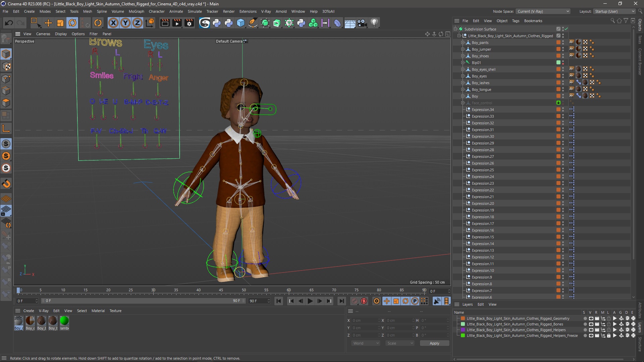Screen dimensions: 644x362
Task: Play the animation forward
Action: [310, 301]
